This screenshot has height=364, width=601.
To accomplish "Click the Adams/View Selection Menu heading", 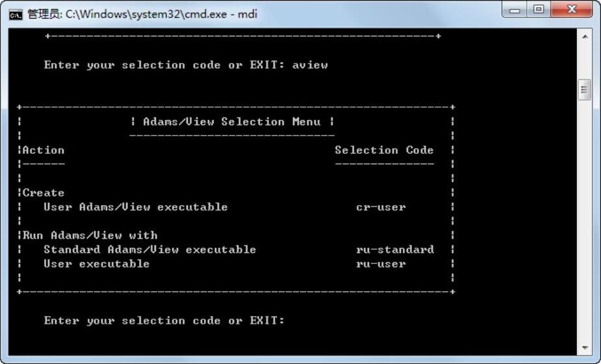I will 231,122.
